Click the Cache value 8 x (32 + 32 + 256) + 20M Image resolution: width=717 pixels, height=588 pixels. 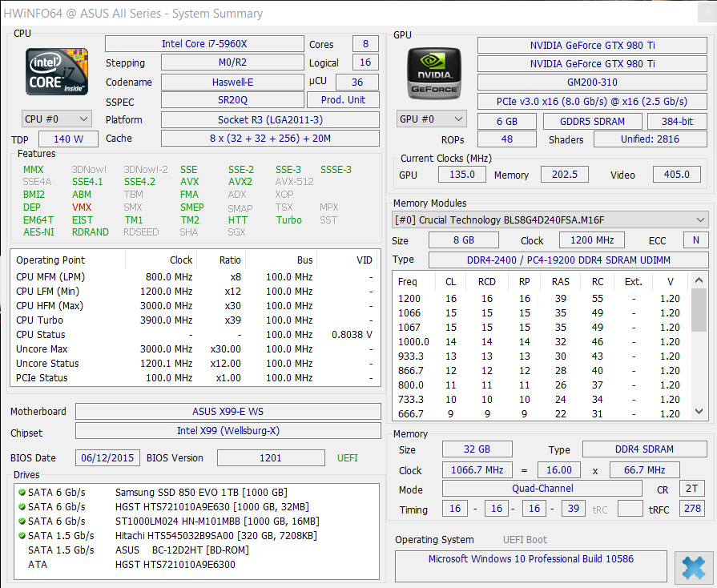coord(270,138)
